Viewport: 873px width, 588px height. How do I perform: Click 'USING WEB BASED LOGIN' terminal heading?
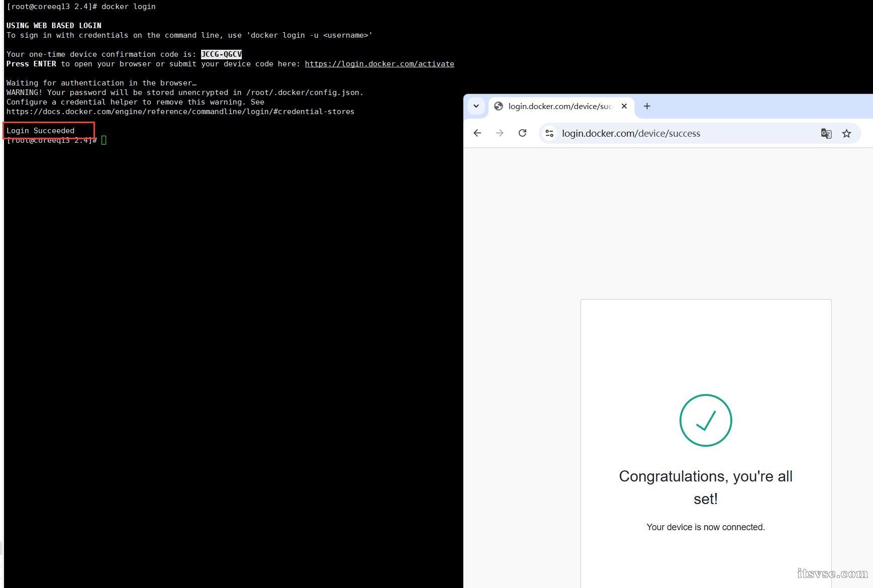[54, 26]
